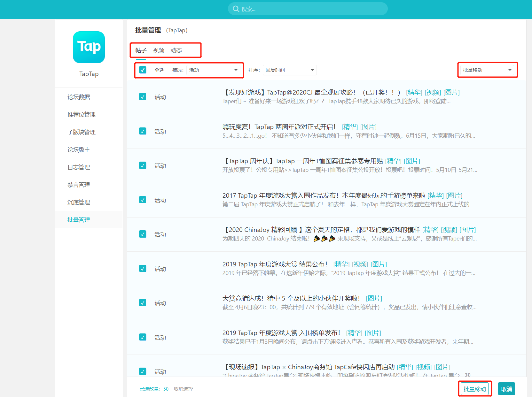Click the search magnifier icon
Image resolution: width=532 pixels, height=397 pixels.
pyautogui.click(x=236, y=9)
